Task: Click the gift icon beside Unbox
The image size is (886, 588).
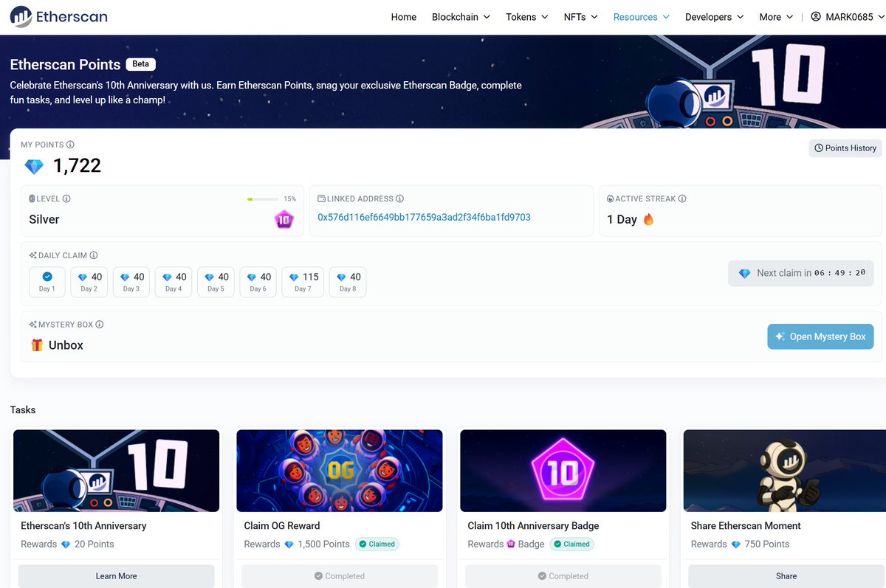Action: click(37, 345)
